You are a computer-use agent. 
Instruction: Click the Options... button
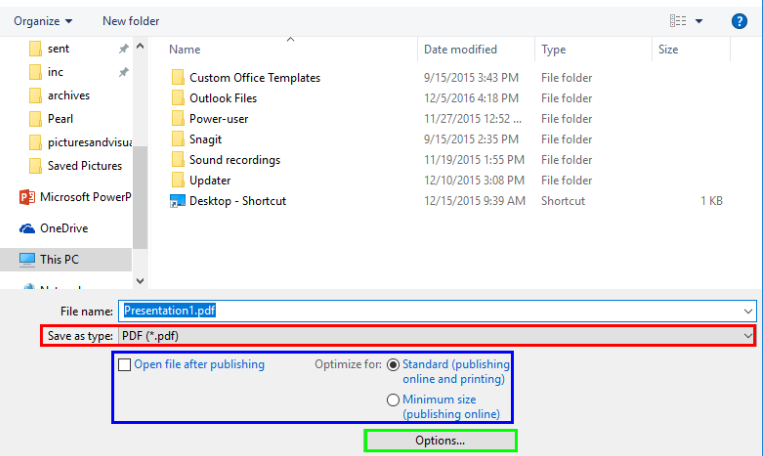[440, 440]
